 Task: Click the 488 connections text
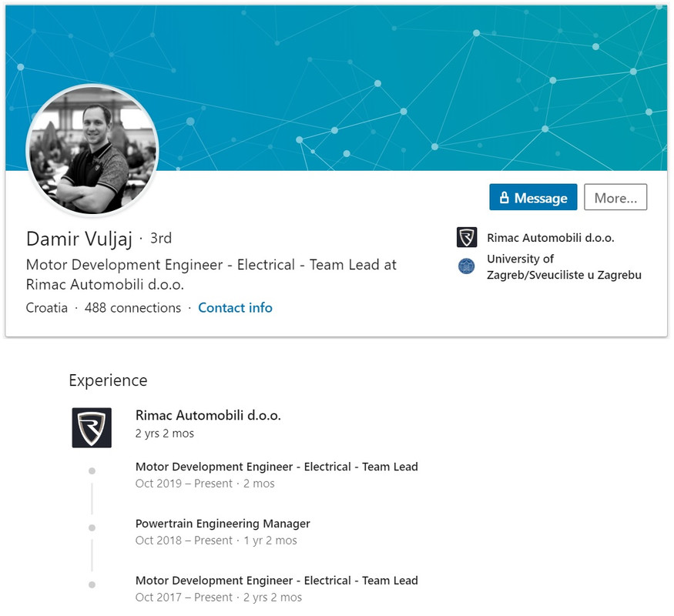(132, 307)
